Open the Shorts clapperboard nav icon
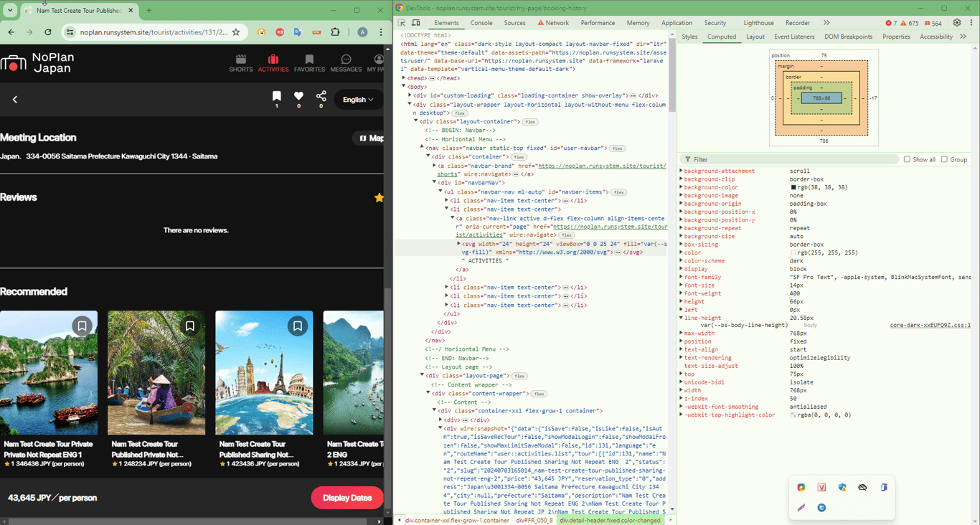 coord(241,60)
